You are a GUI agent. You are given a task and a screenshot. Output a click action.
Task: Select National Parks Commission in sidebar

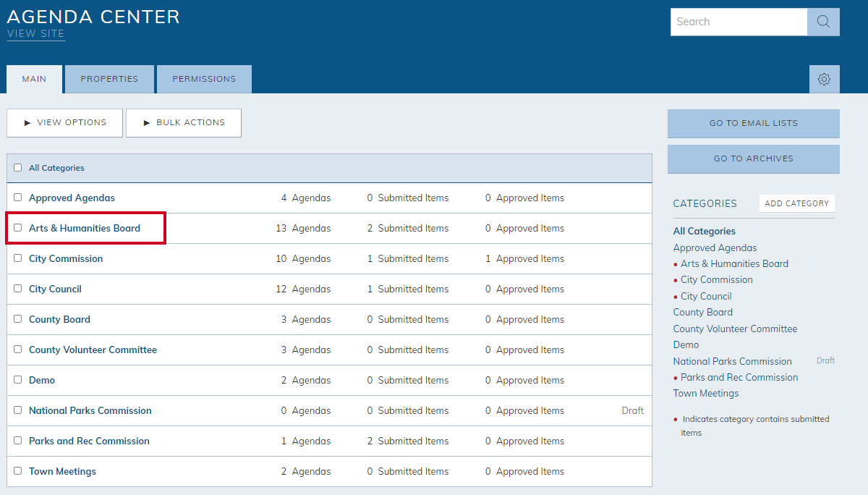point(733,361)
